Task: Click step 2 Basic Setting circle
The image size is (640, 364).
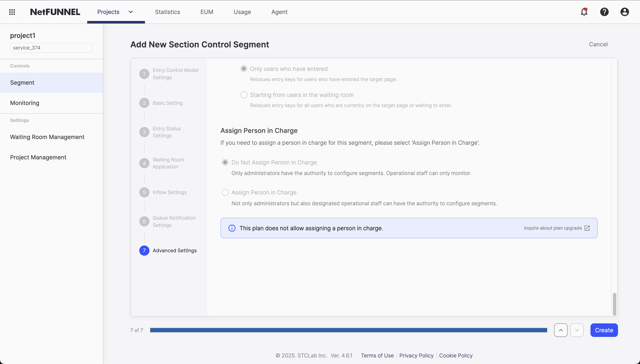Action: [144, 103]
